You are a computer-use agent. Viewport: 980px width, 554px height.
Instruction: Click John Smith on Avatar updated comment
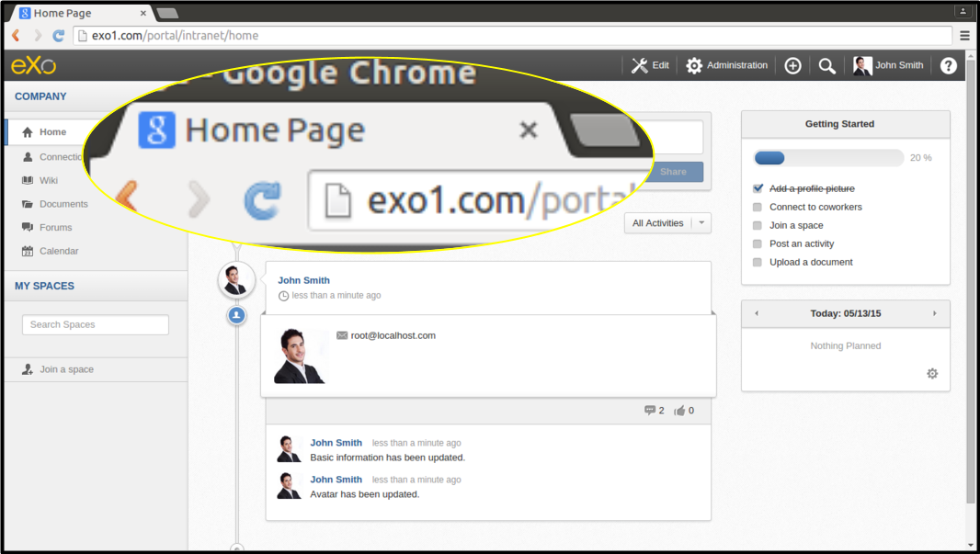[x=336, y=480]
